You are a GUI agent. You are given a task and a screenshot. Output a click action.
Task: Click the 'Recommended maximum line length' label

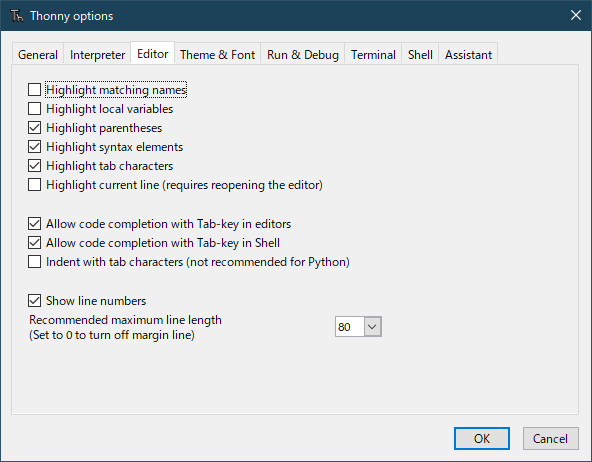pos(125,320)
